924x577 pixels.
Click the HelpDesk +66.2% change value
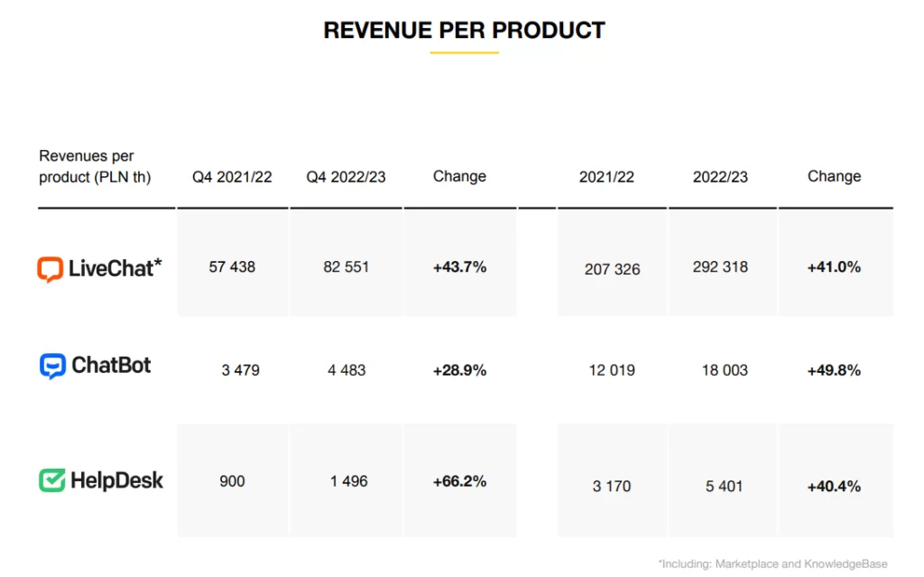[459, 481]
